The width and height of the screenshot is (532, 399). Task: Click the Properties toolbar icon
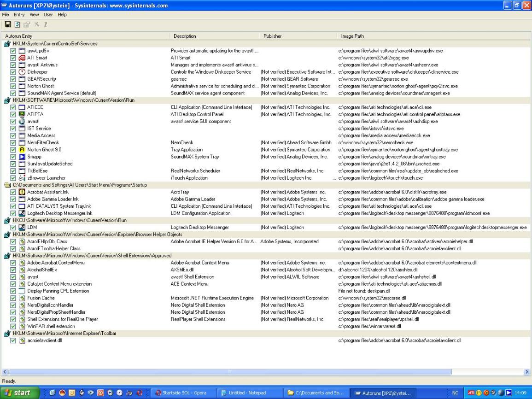(27, 24)
